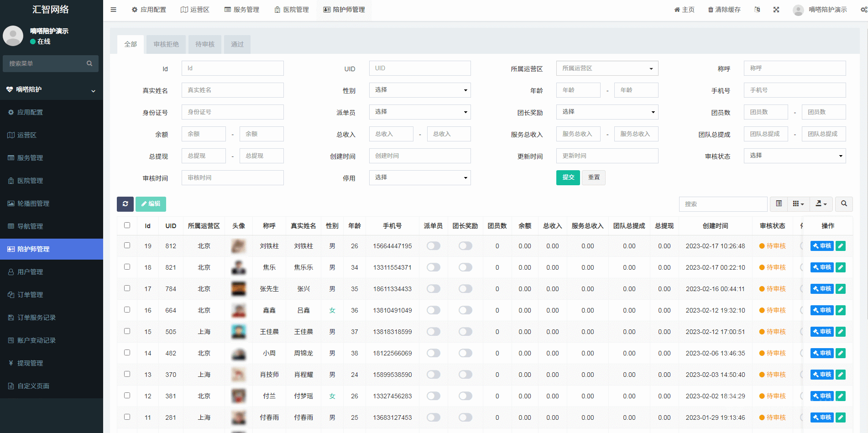868x433 pixels.
Task: Toggle 团长奖励 switch for 张先生 row
Action: point(465,289)
